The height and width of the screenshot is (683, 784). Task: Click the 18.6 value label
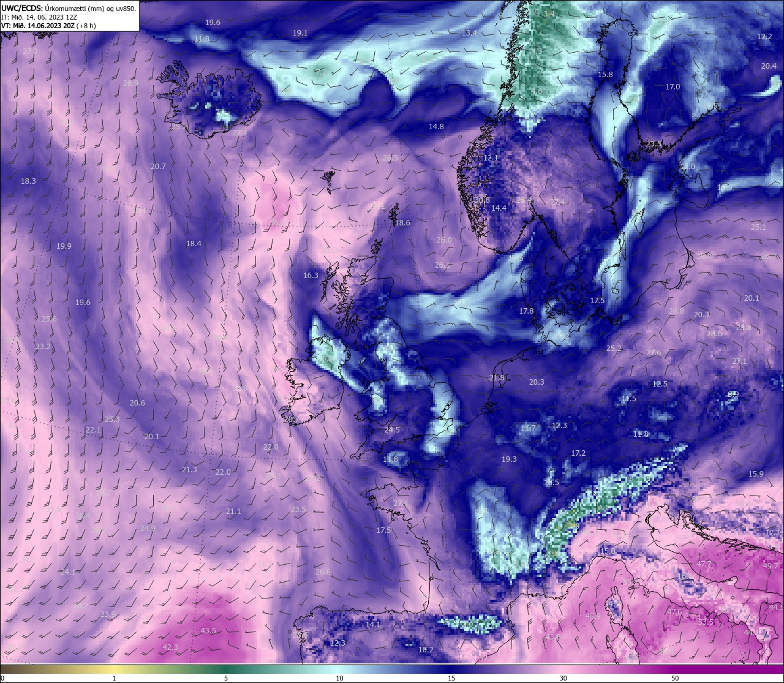pyautogui.click(x=402, y=223)
